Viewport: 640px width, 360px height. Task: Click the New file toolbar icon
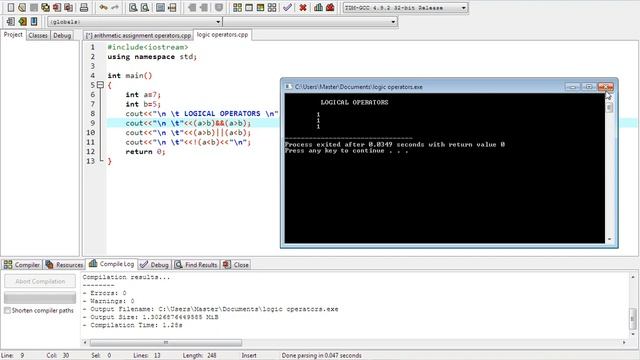point(11,7)
